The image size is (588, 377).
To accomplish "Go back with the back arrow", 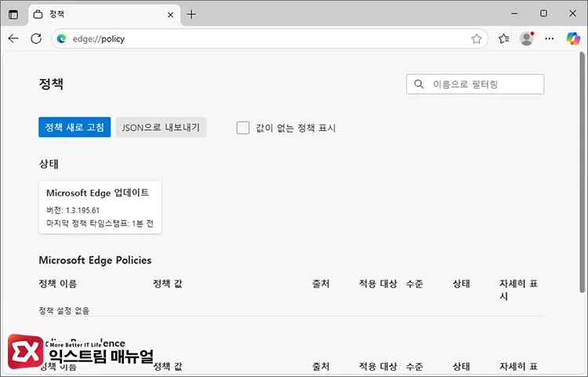I will point(13,38).
